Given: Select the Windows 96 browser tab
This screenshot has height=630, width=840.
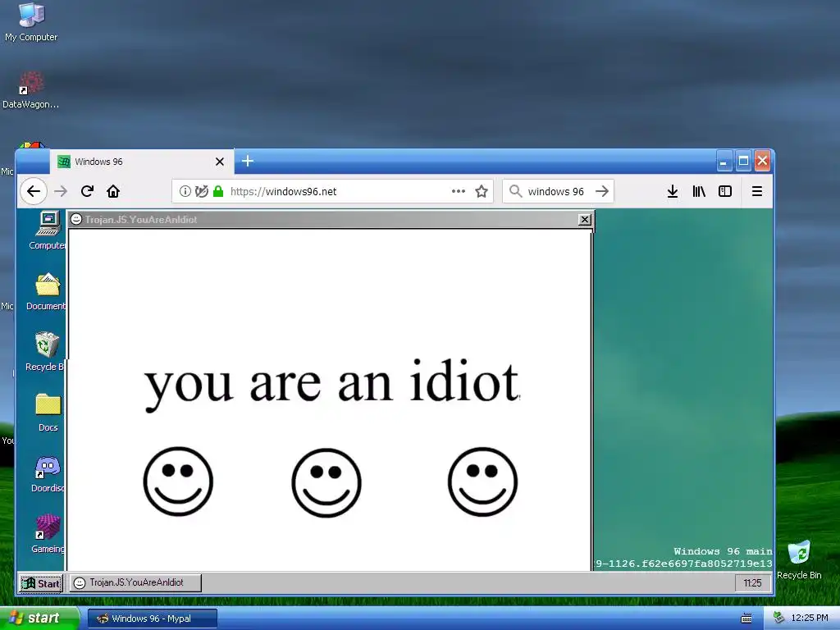Looking at the screenshot, I should click(x=142, y=162).
